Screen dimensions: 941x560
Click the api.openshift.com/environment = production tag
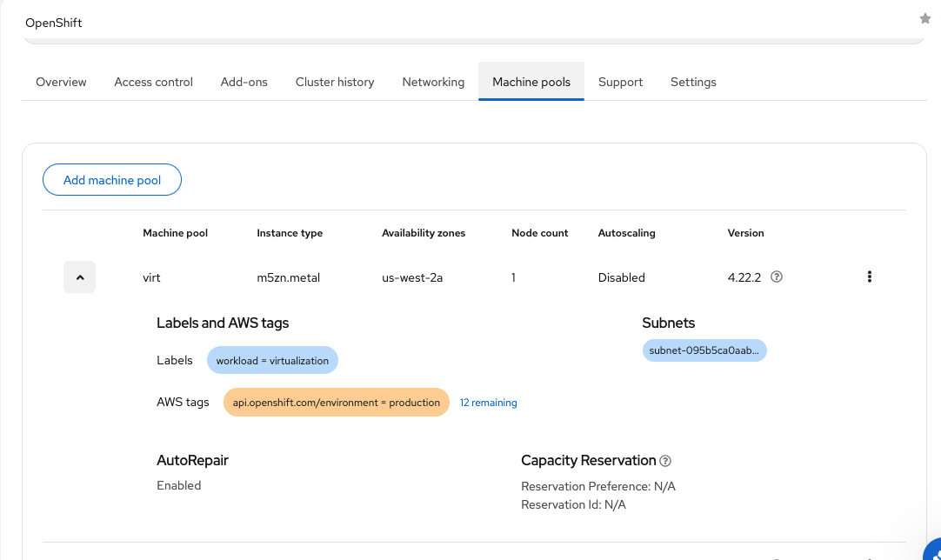(x=336, y=403)
